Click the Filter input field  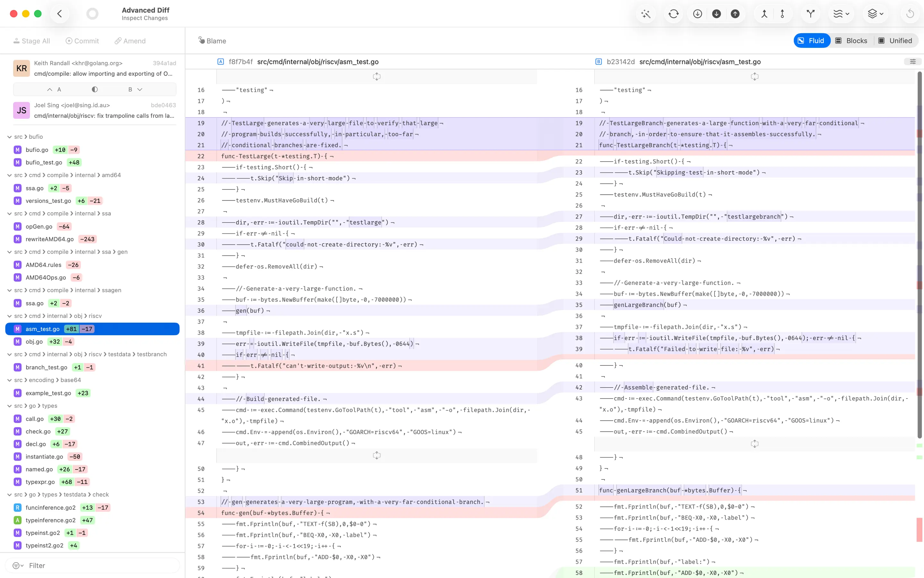[x=92, y=565]
